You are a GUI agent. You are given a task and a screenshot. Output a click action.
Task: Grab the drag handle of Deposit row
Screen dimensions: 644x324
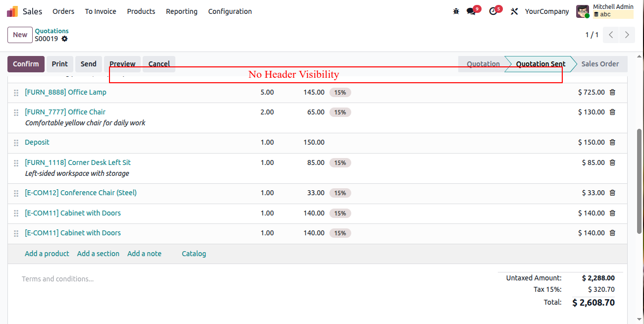coord(16,143)
